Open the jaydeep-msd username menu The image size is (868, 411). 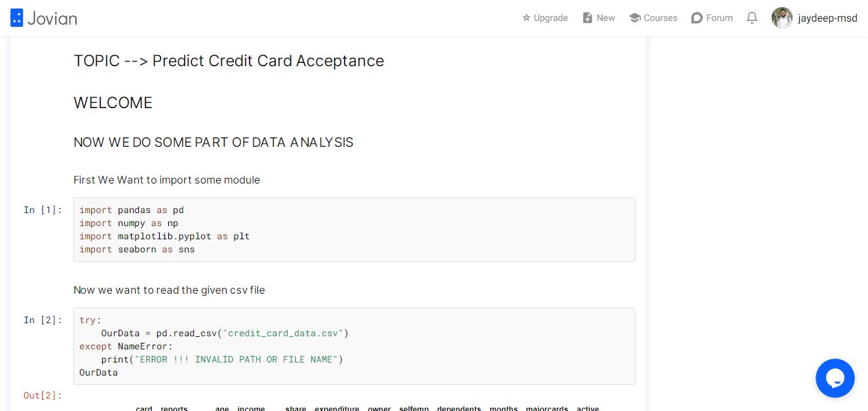(x=827, y=18)
